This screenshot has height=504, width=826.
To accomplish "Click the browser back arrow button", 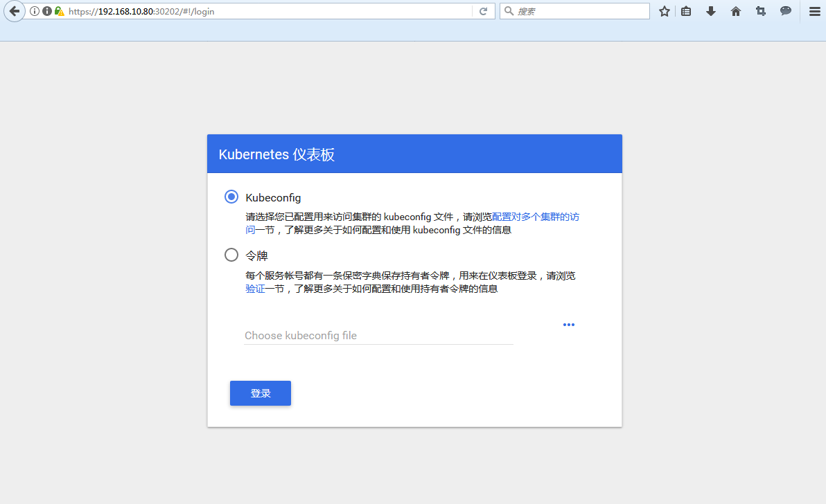I will point(14,11).
